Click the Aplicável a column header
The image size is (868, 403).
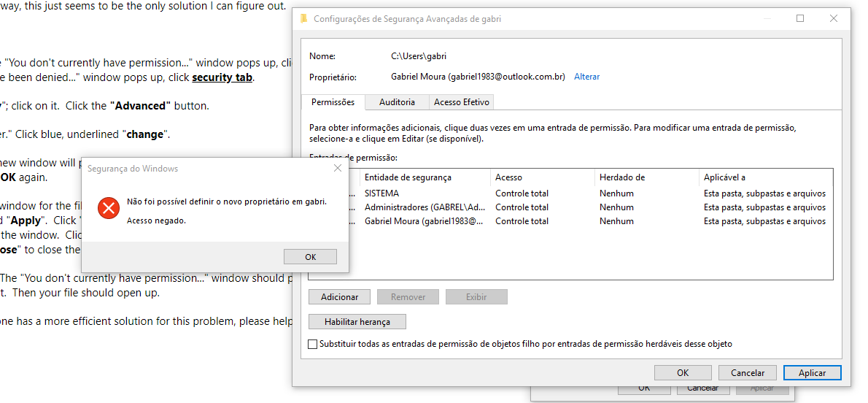click(766, 177)
